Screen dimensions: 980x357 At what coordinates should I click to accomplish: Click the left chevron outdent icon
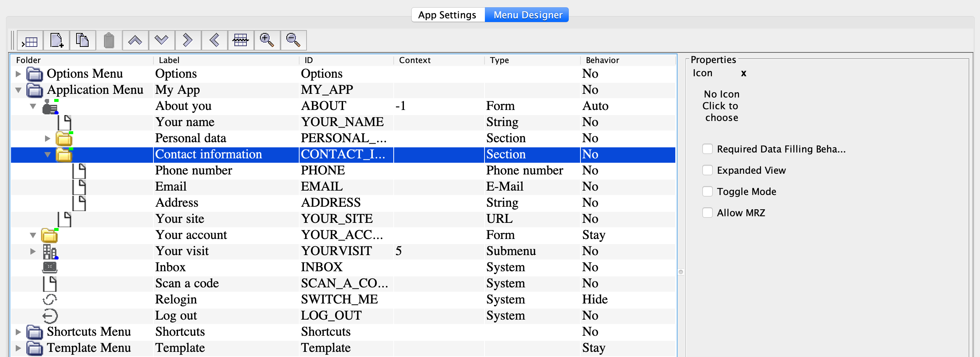pyautogui.click(x=214, y=40)
